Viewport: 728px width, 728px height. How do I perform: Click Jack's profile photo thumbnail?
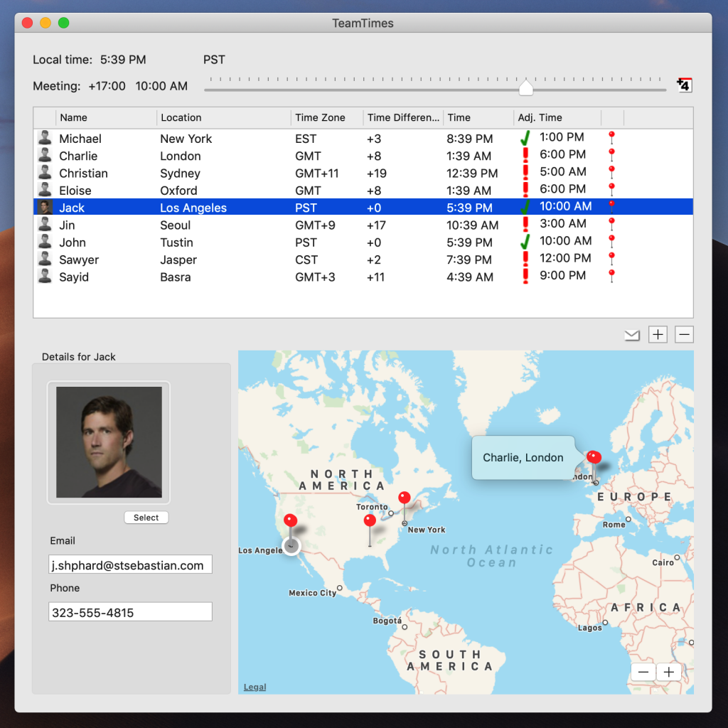click(x=109, y=442)
